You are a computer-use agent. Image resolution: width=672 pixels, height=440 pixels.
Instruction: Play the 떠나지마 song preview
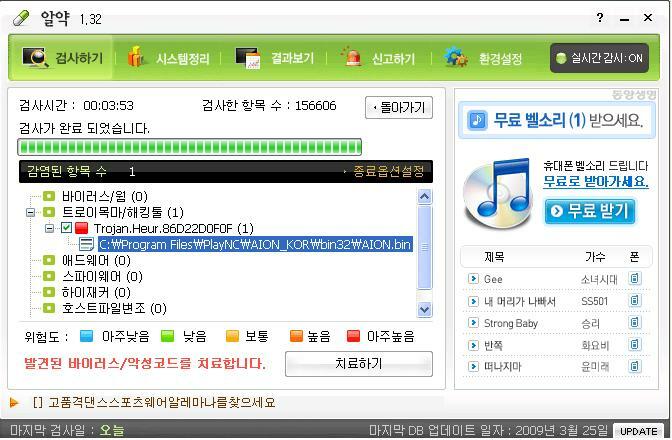pyautogui.click(x=473, y=366)
